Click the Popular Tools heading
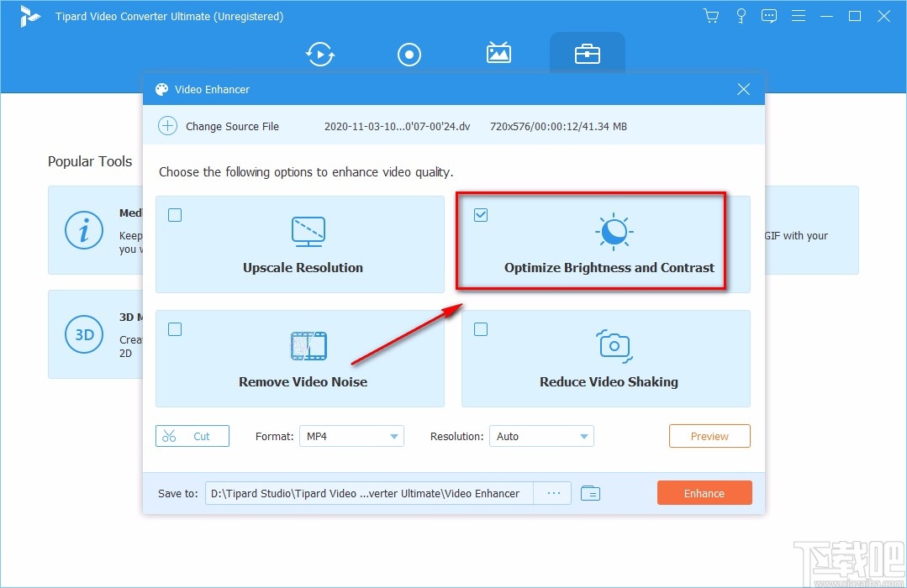 click(x=90, y=161)
